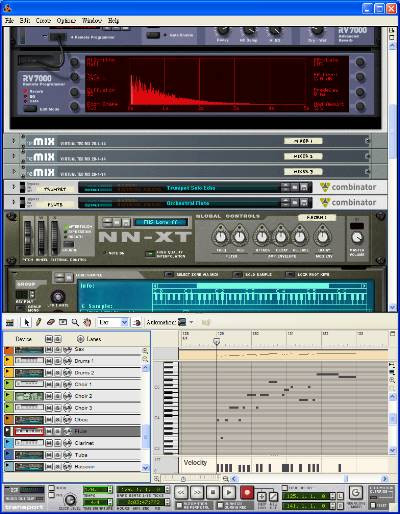Expand the Drums 1 track triangle
Viewport: 400px width, 514px height.
click(8, 361)
